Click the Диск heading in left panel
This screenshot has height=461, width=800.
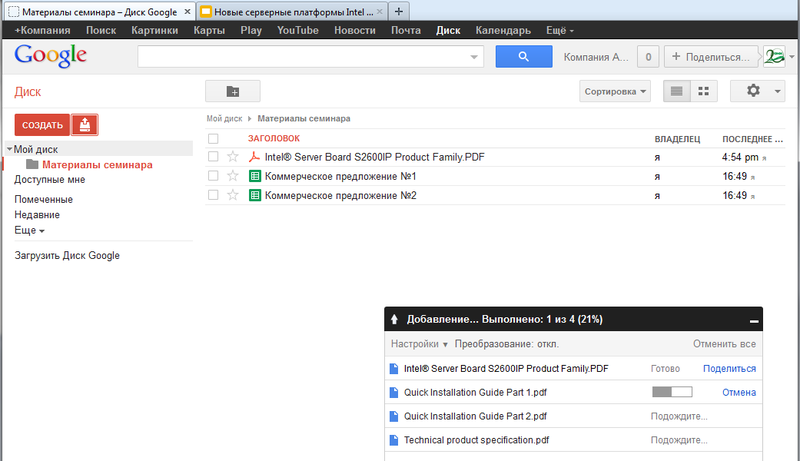click(x=28, y=92)
